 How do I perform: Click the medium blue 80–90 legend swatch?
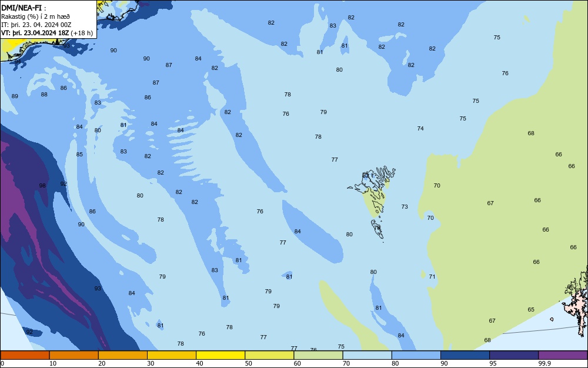416,355
